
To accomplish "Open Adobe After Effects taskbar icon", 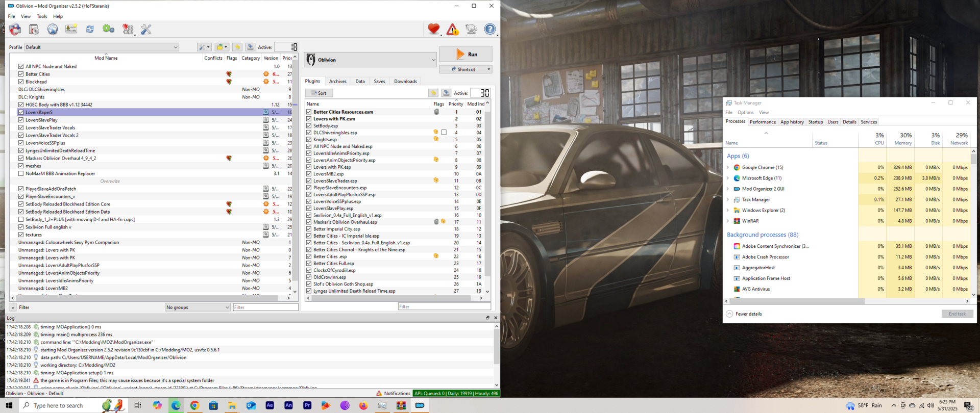I will pos(269,405).
